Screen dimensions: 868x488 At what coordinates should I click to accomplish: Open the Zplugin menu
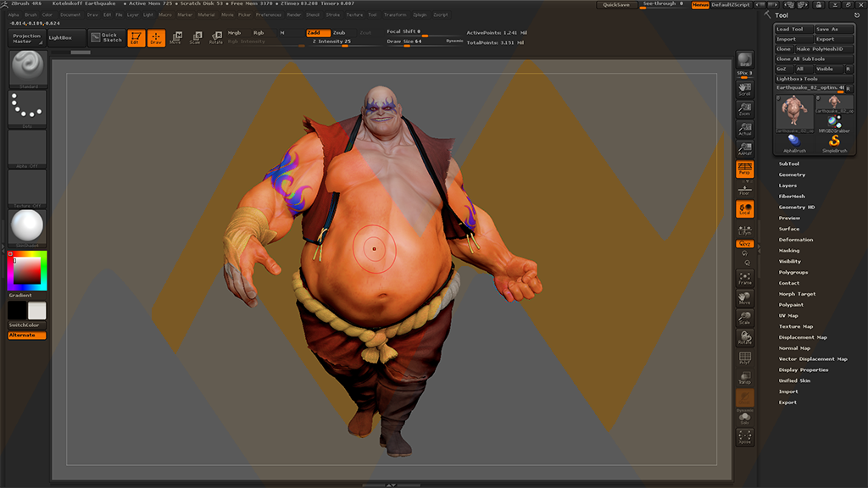point(420,15)
